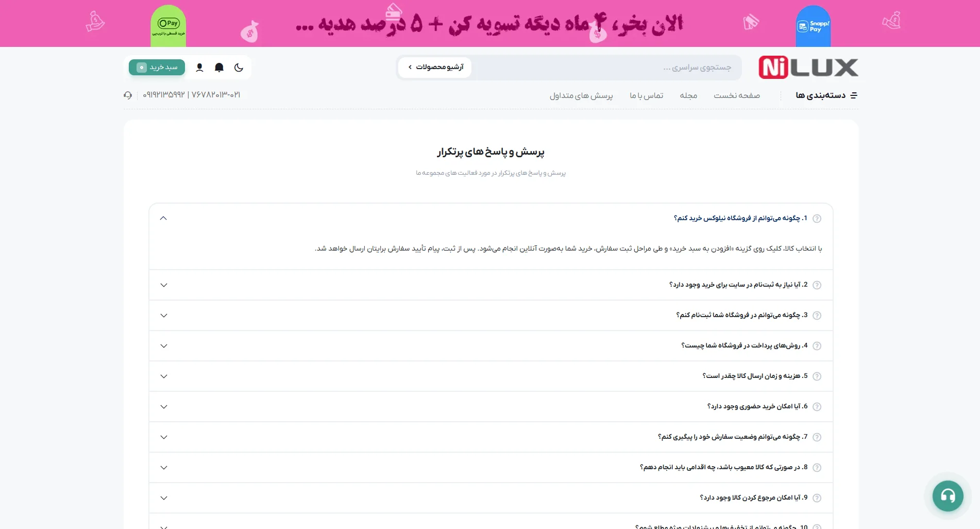Open notifications bell icon

219,68
